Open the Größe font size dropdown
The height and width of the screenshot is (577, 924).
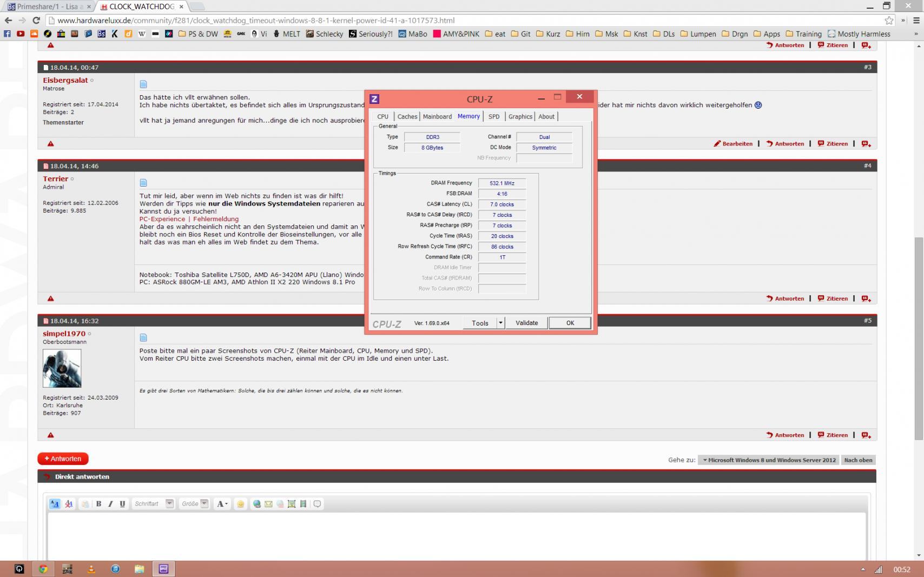(195, 504)
